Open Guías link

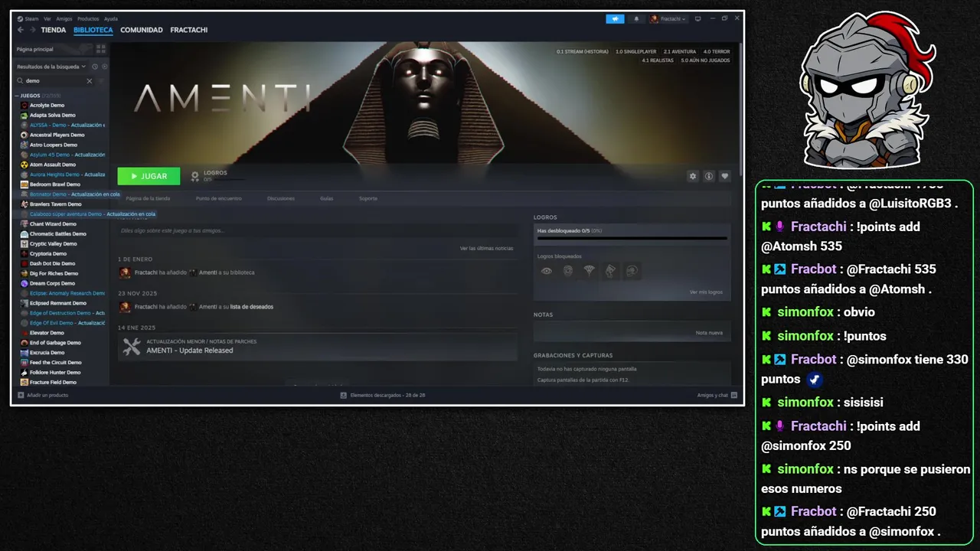(326, 198)
